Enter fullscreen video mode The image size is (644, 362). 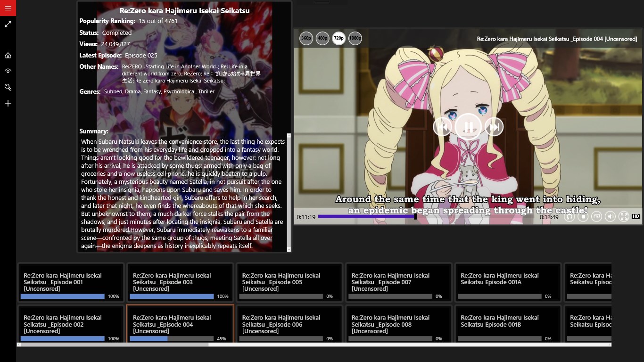pyautogui.click(x=624, y=216)
